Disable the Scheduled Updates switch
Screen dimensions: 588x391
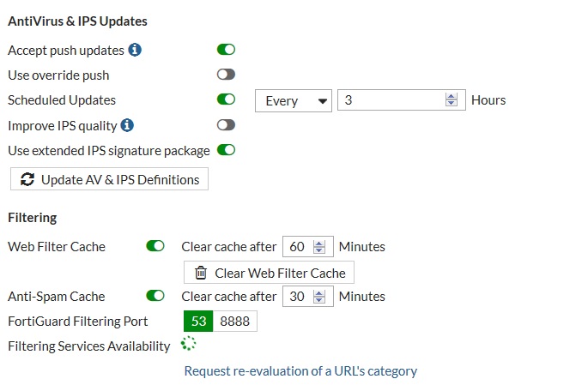coord(227,99)
